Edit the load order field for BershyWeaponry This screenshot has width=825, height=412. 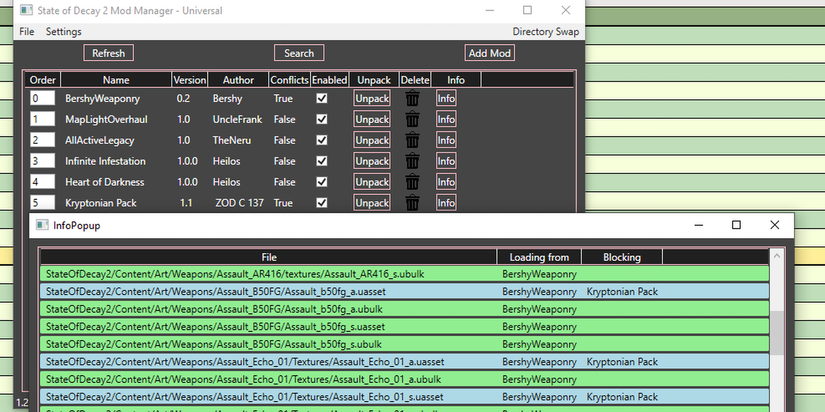pyautogui.click(x=42, y=99)
